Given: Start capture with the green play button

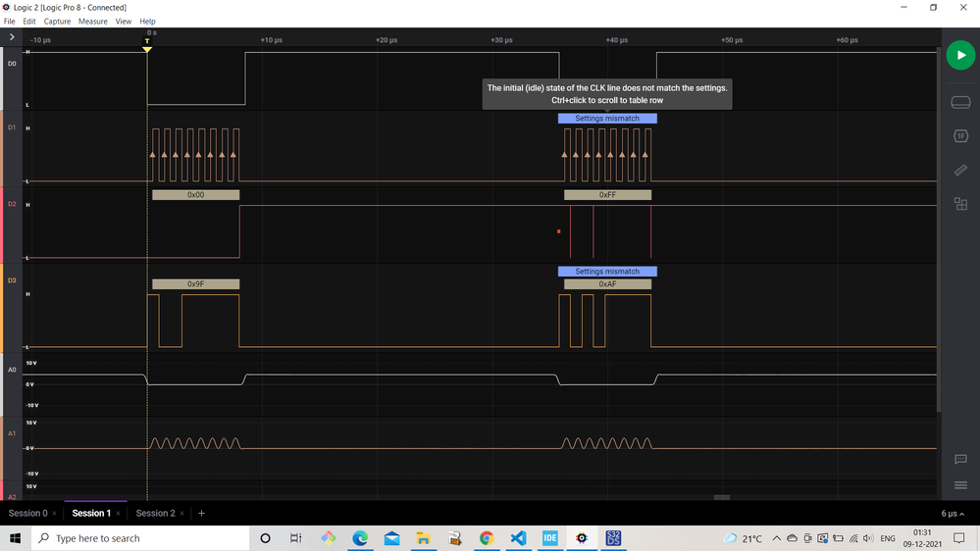Looking at the screenshot, I should coord(960,55).
